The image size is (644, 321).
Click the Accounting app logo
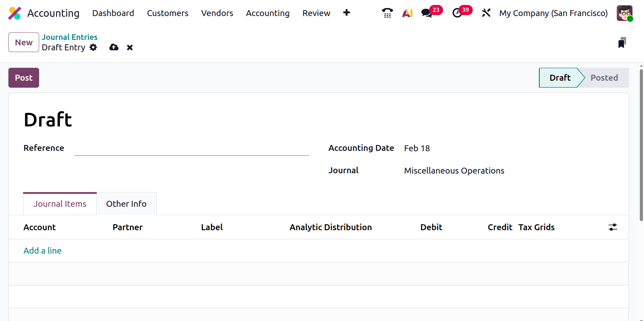[15, 13]
